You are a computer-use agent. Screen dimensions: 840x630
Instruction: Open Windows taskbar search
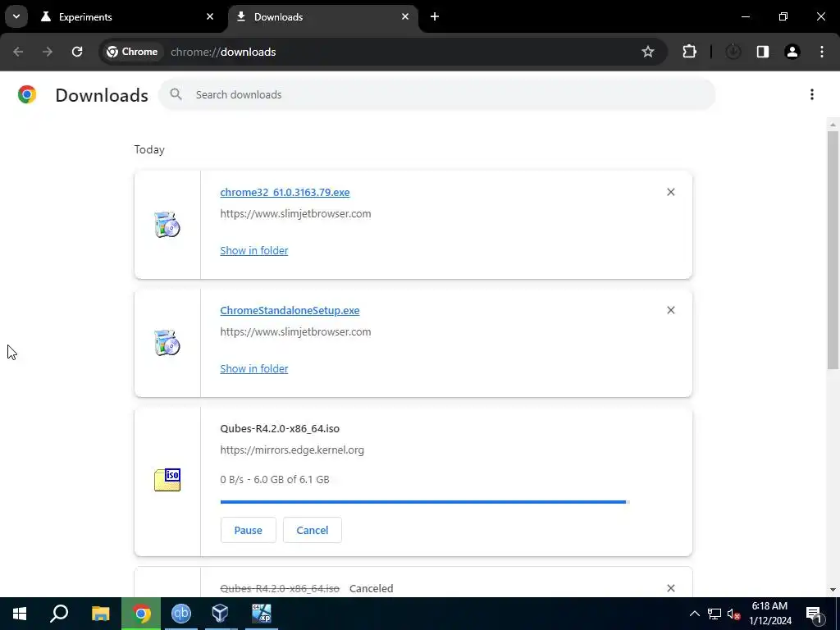(x=59, y=614)
